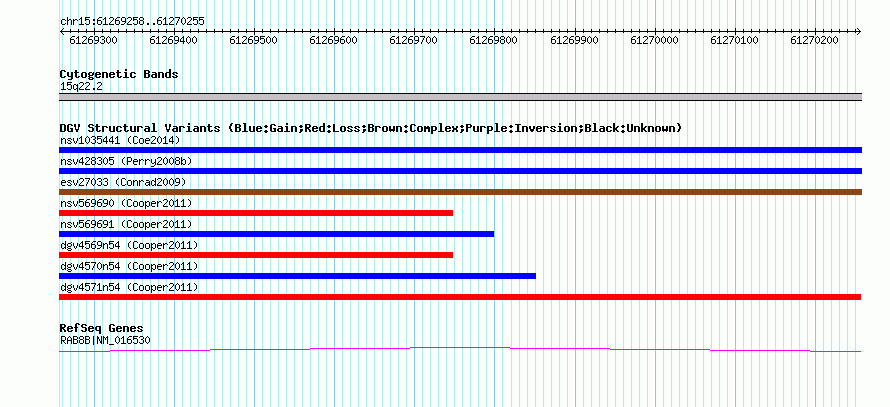
Task: Select the blue dgv4570n54 gain bar
Action: (297, 276)
